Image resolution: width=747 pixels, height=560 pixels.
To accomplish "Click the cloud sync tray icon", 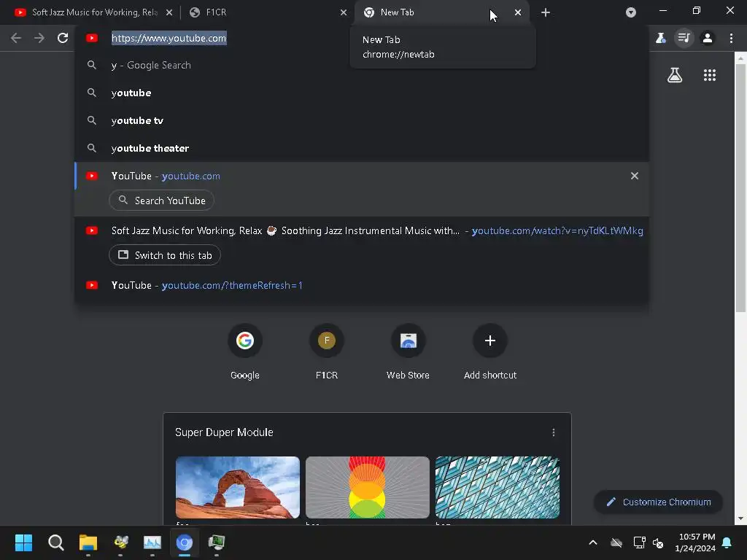I will coord(616,542).
